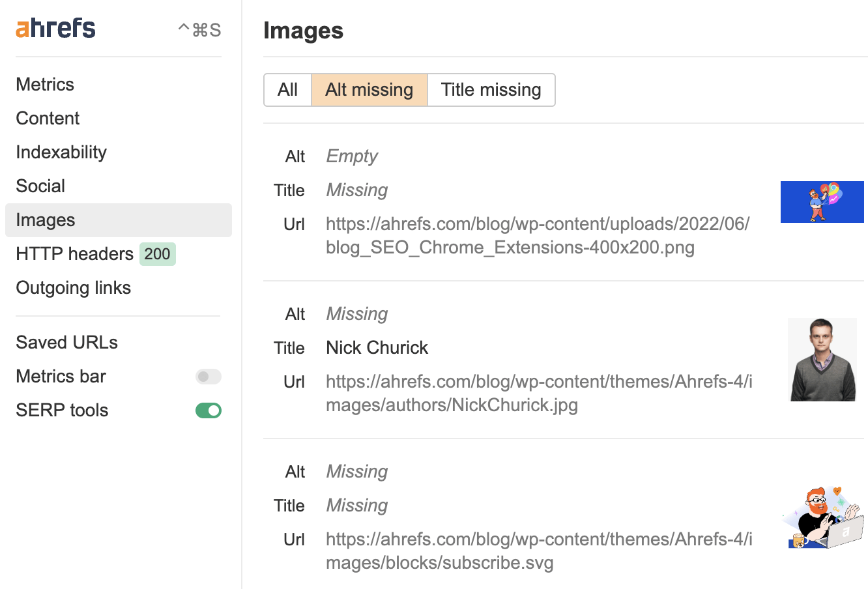Screen dimensions: 868x589
Task: Switch to the Title missing filter
Action: click(x=491, y=90)
